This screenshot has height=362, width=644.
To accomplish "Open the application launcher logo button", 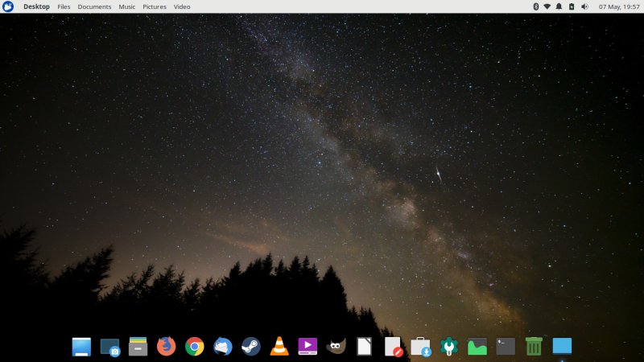I will tap(8, 6).
